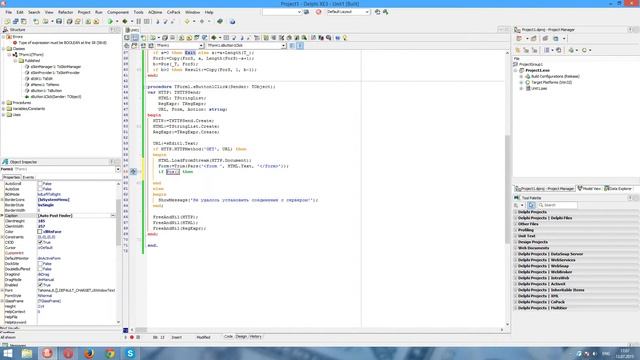Toggle DockSite checkbox in Object Inspector
Image resolution: width=640 pixels, height=360 pixels.
40,264
